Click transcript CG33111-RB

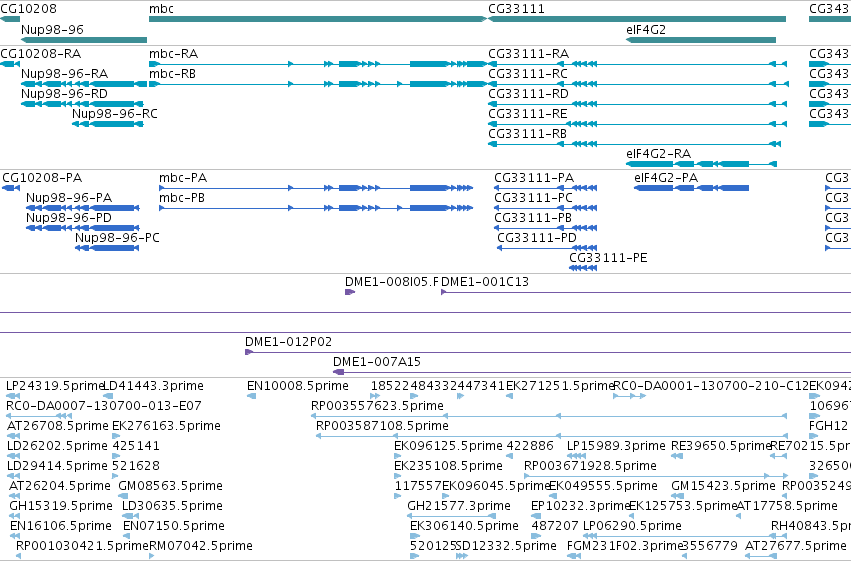tap(634, 144)
